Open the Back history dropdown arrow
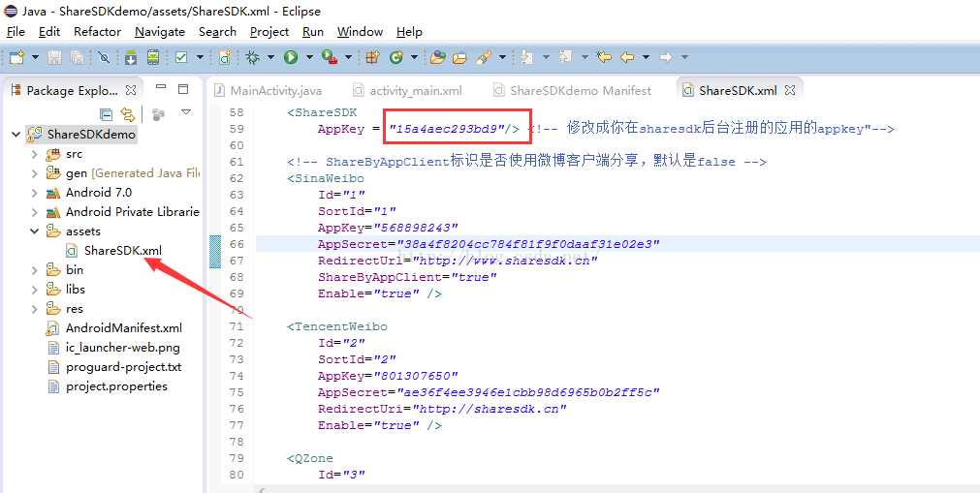980x493 pixels. point(646,57)
